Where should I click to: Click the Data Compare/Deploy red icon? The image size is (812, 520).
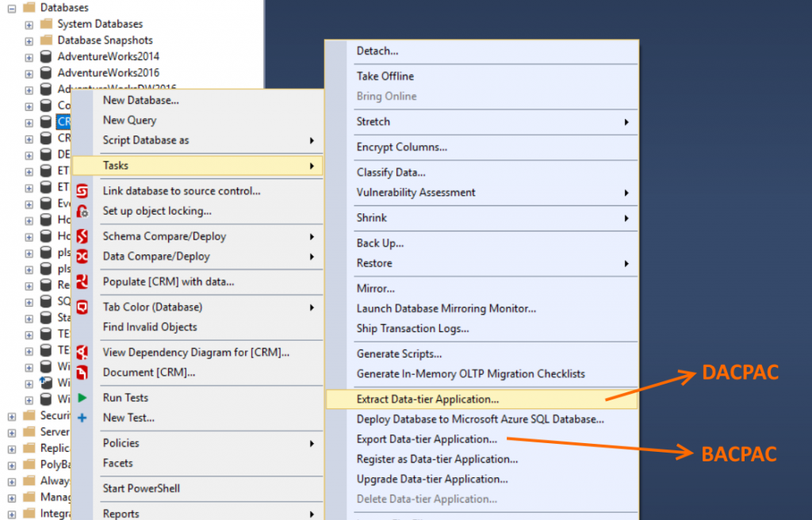[x=83, y=256]
